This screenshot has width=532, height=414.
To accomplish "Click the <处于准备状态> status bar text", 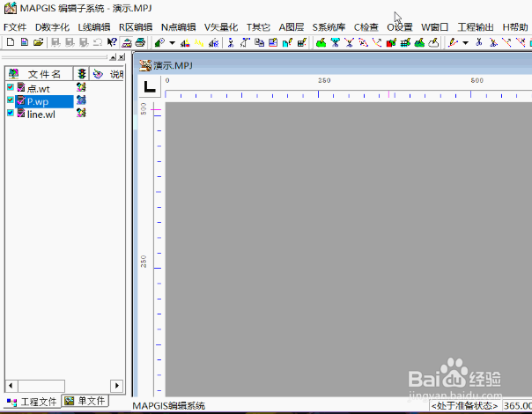I will pos(464,406).
